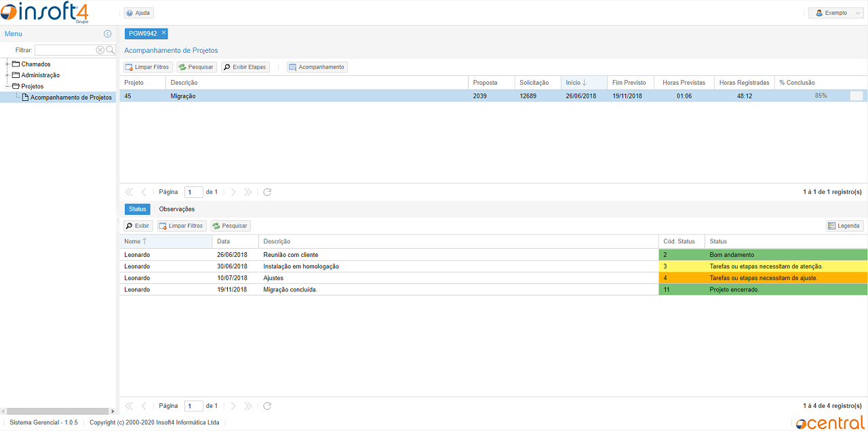Go to first page in projects pager
868x431 pixels.
point(129,192)
